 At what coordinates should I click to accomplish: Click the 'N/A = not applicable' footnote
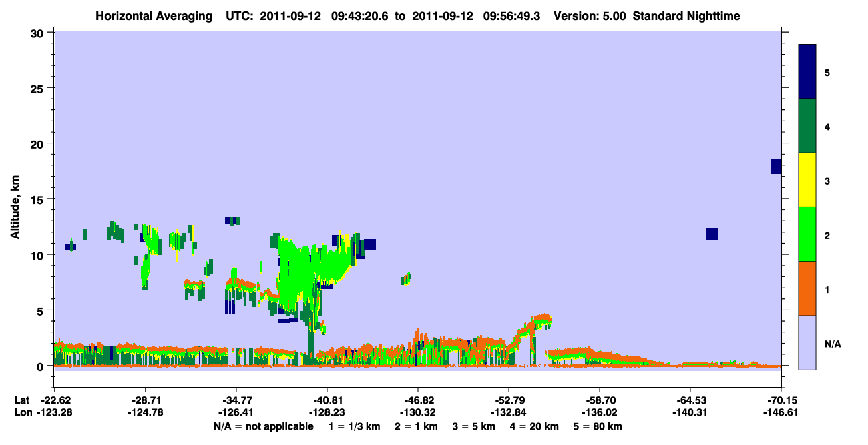pyautogui.click(x=263, y=426)
